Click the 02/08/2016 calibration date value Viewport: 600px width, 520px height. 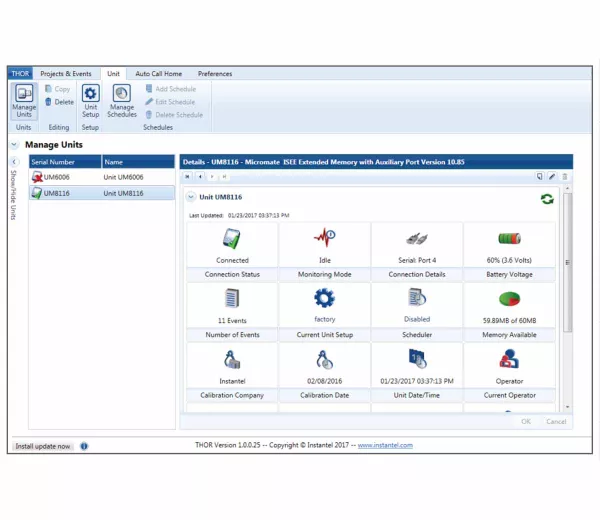click(x=324, y=381)
